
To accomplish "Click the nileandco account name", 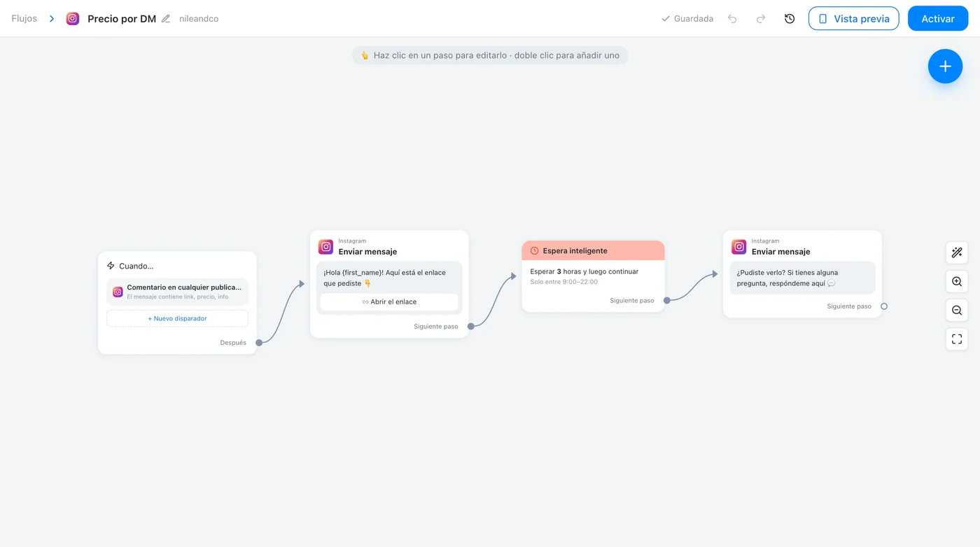I will pos(199,19).
